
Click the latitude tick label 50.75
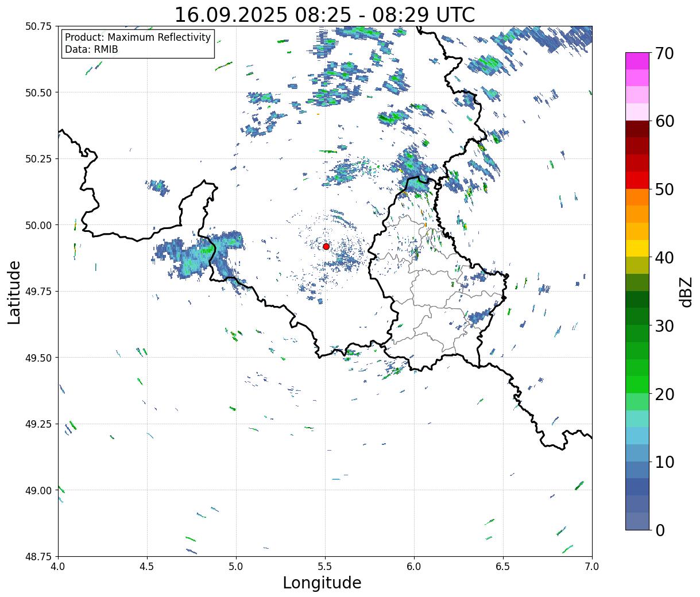[x=38, y=26]
